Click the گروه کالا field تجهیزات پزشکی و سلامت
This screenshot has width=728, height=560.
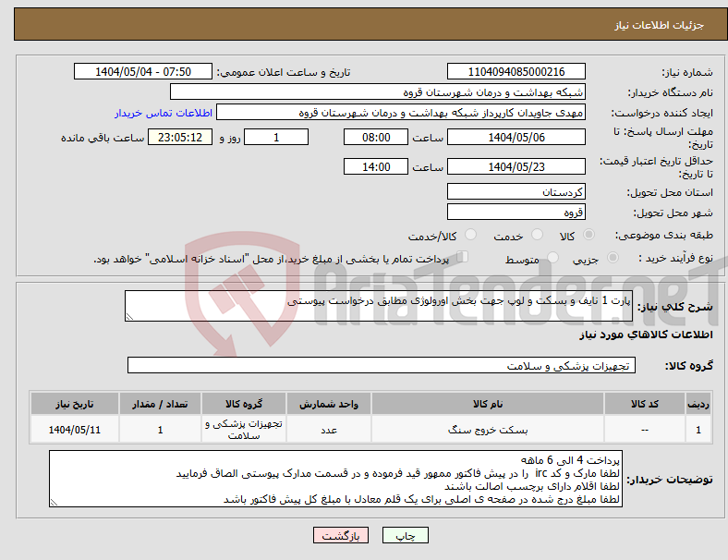[382, 365]
